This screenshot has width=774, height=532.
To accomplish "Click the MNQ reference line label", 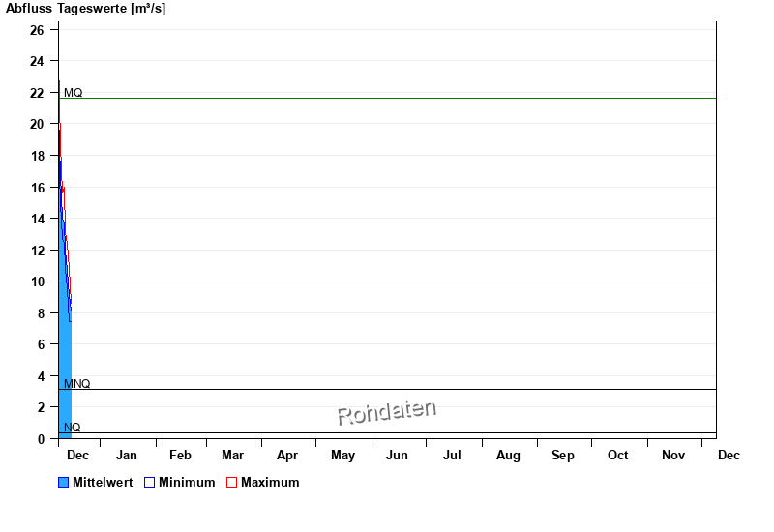I will coord(77,384).
